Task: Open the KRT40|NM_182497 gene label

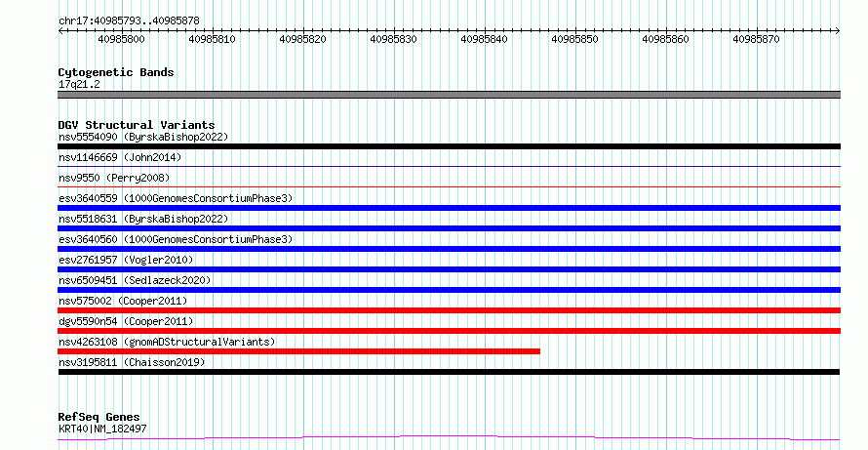Action: click(x=102, y=429)
